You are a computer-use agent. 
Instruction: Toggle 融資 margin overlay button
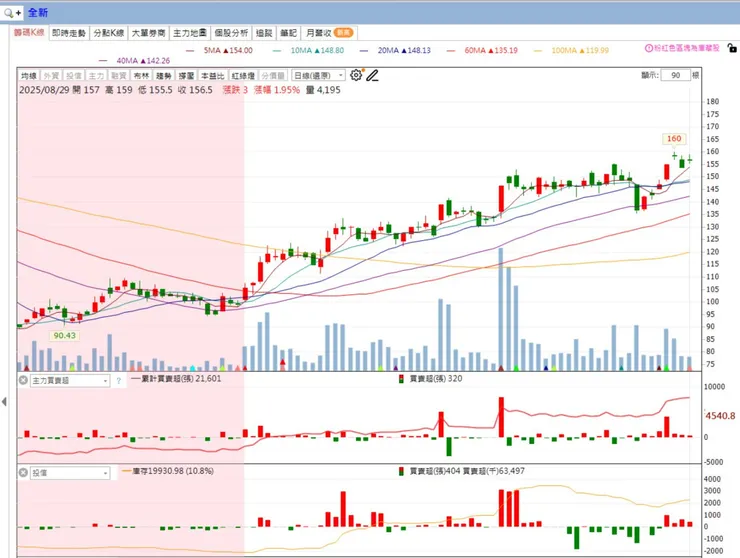point(118,76)
